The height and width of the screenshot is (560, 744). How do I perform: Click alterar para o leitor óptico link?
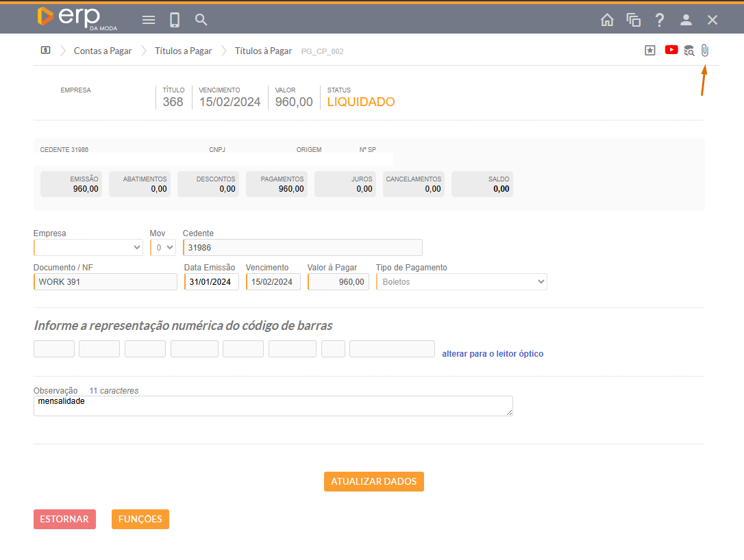click(x=493, y=354)
